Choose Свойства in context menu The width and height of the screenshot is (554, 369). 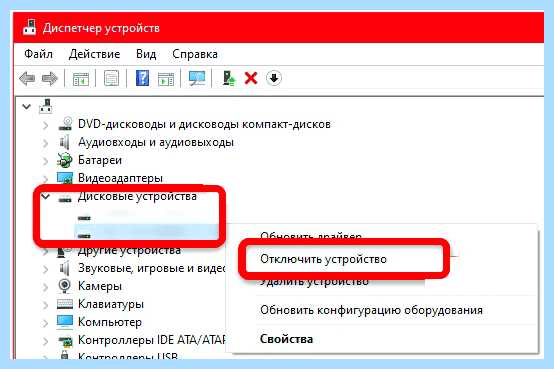click(x=287, y=339)
